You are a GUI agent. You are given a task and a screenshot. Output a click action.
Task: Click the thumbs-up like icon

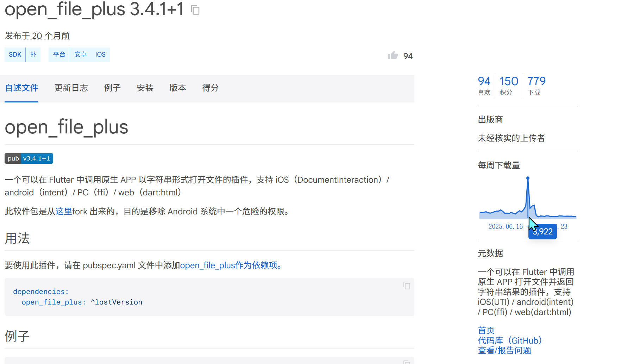tap(393, 55)
